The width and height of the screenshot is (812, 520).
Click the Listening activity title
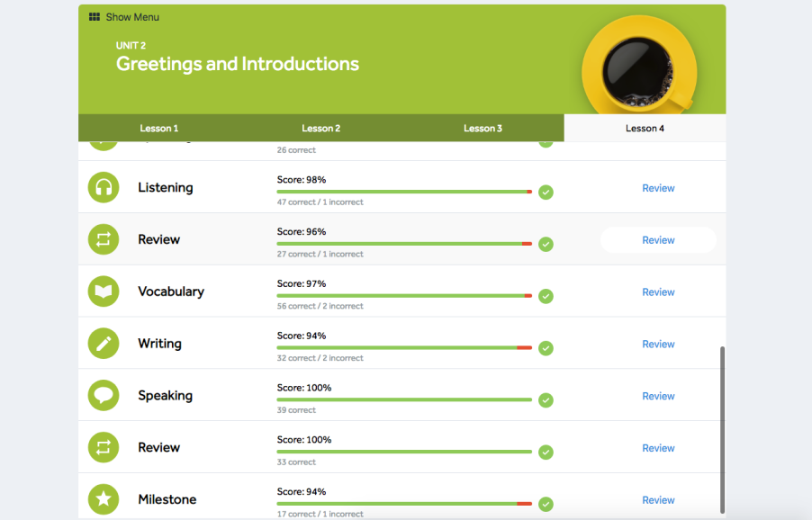pyautogui.click(x=166, y=187)
